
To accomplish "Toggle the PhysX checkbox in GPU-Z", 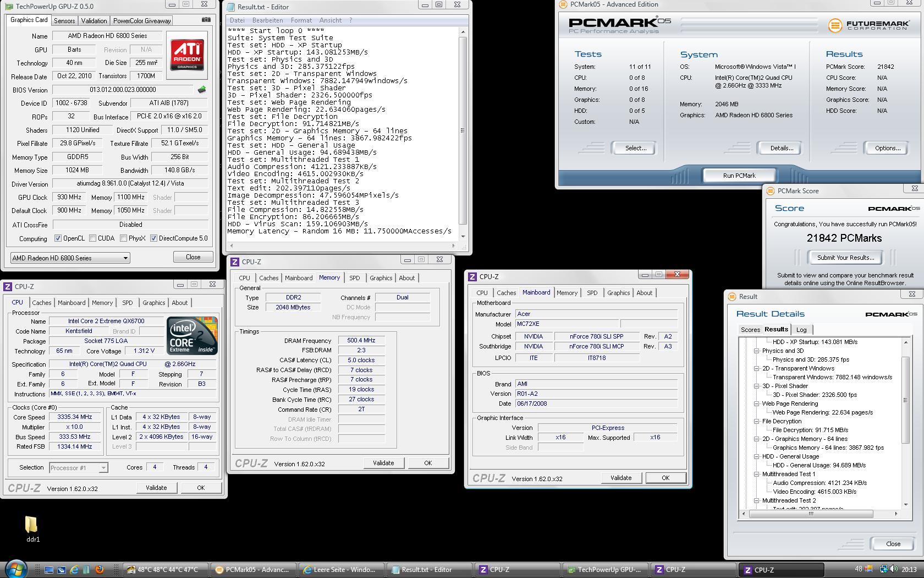I will 123,238.
